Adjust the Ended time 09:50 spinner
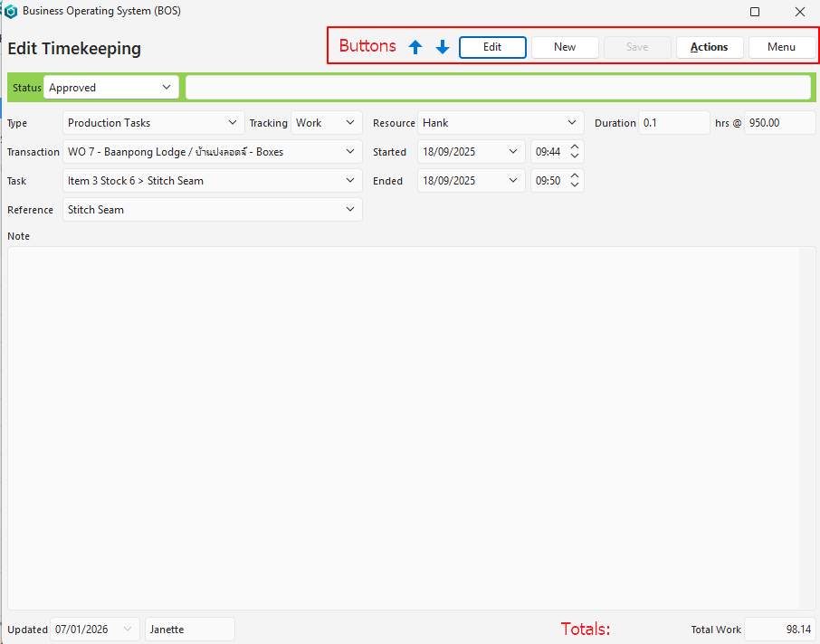Viewport: 820px width, 644px height. coord(575,181)
